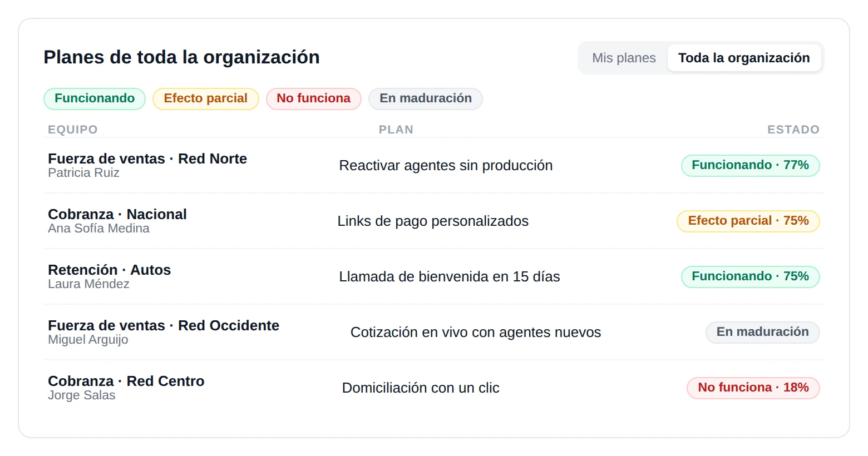868x456 pixels.
Task: Open plan Links de pago personalizados
Action: 433,221
